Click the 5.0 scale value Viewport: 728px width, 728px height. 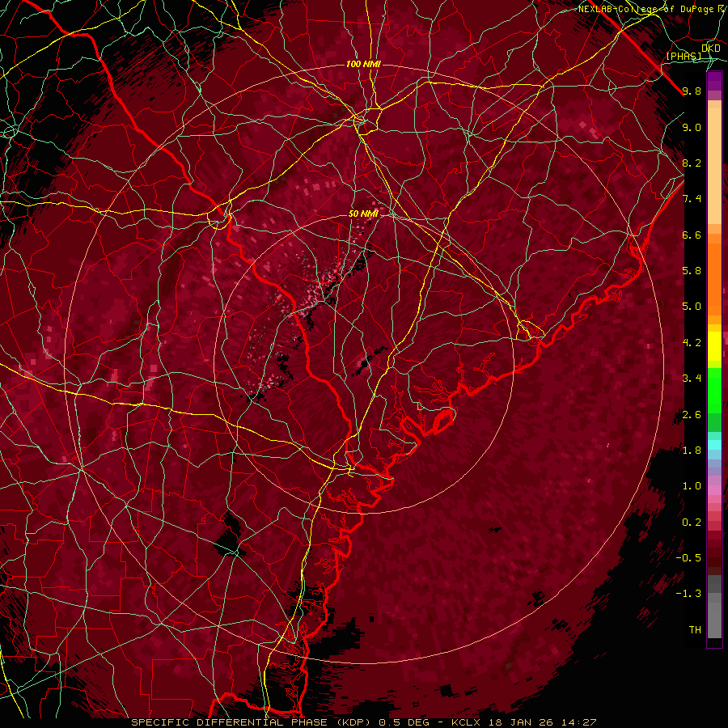(x=692, y=307)
